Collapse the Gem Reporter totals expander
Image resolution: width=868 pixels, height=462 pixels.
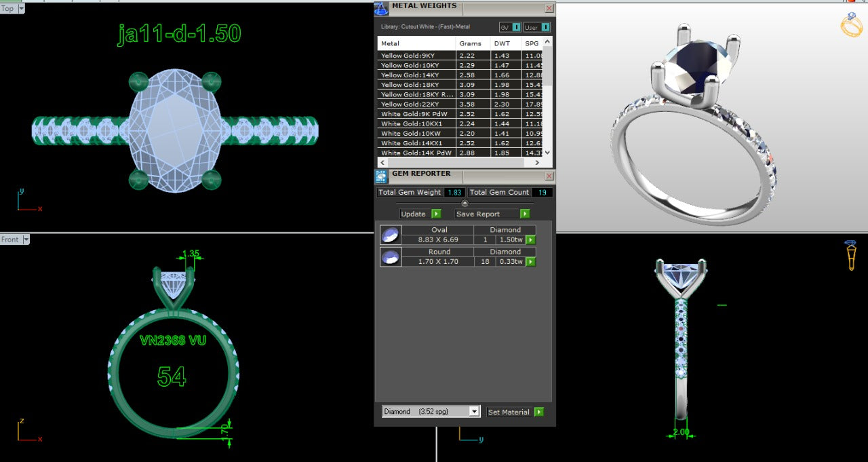[465, 203]
